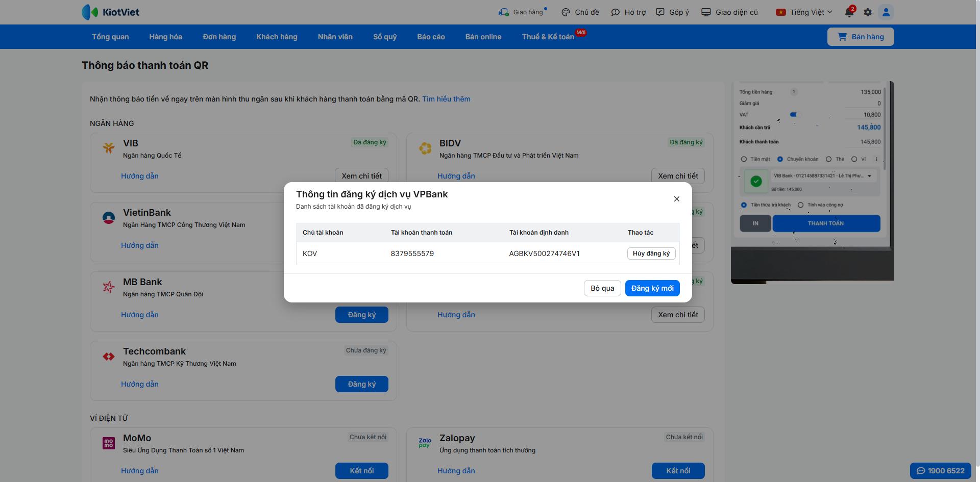Click Kết nối for Zalopay
Viewport: 980px width, 482px height.
click(x=678, y=471)
